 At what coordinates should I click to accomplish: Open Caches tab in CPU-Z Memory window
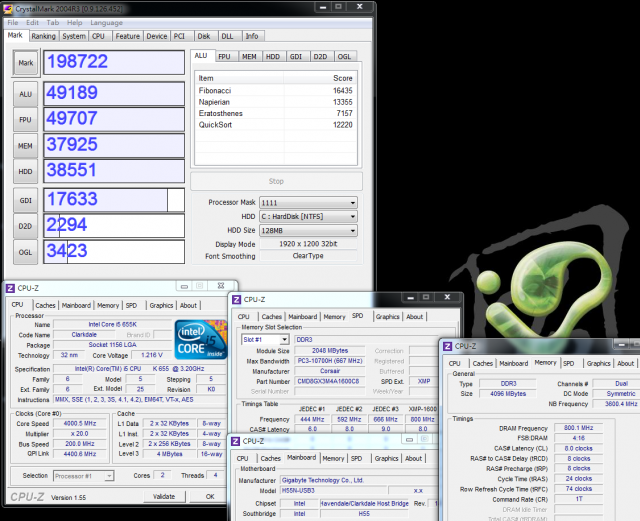(x=483, y=363)
